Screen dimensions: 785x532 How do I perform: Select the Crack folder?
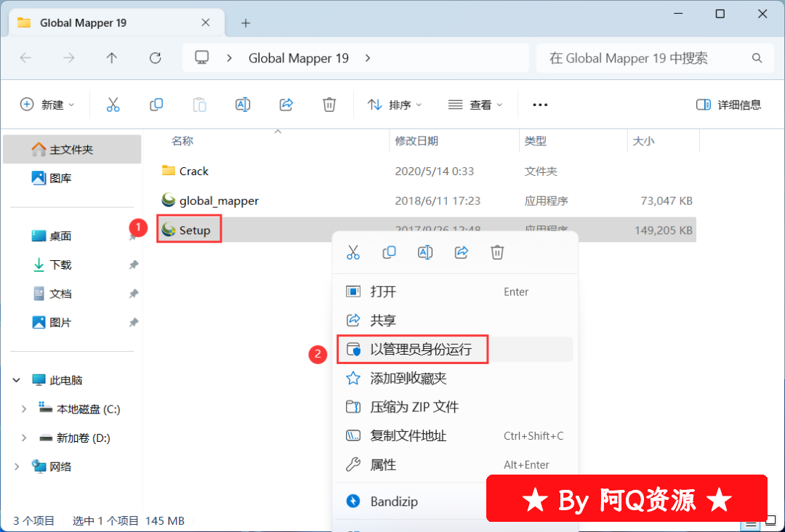(x=185, y=172)
